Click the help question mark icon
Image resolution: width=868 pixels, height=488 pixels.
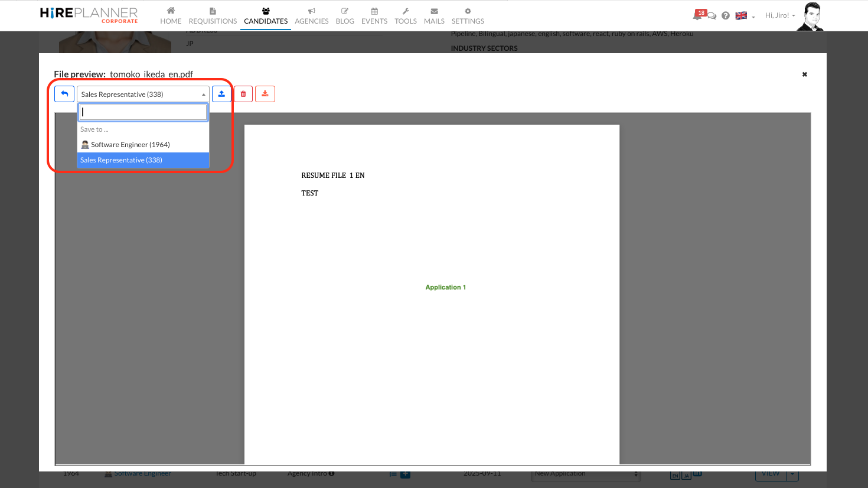(726, 16)
